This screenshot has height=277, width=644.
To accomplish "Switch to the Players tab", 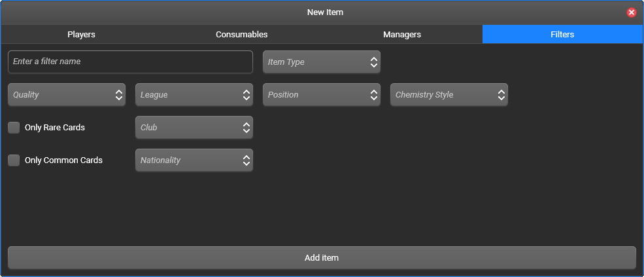I will coord(81,35).
